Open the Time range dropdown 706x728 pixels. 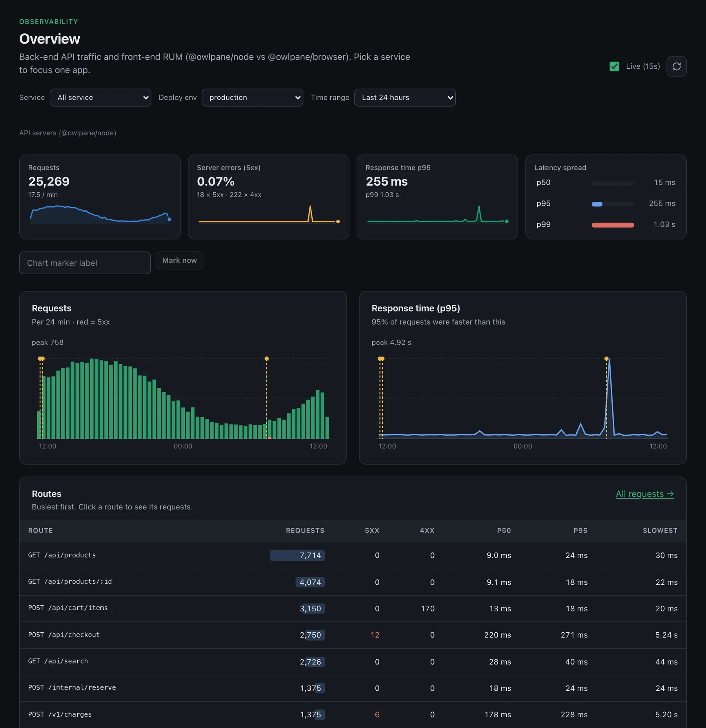point(405,97)
